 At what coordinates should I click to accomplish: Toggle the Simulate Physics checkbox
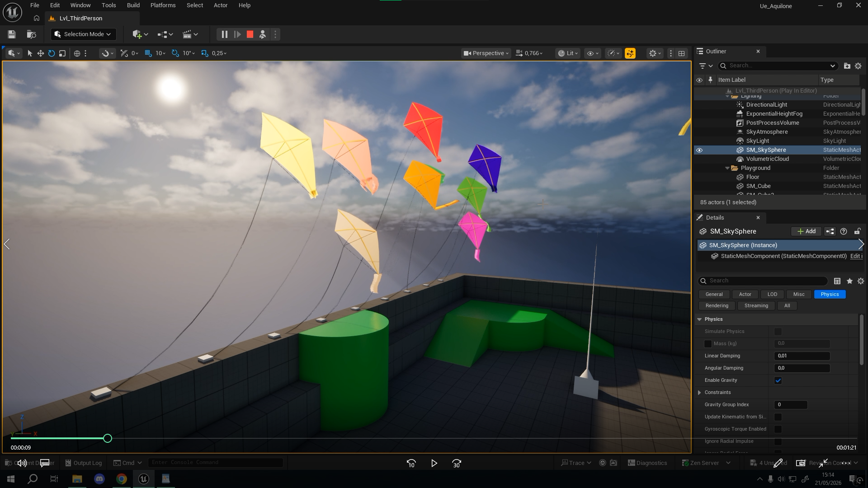pyautogui.click(x=778, y=332)
